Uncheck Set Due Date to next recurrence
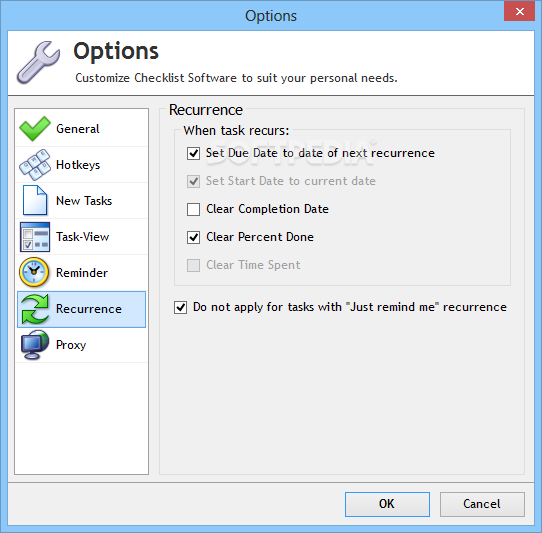Screen dimensions: 542x533 193,153
